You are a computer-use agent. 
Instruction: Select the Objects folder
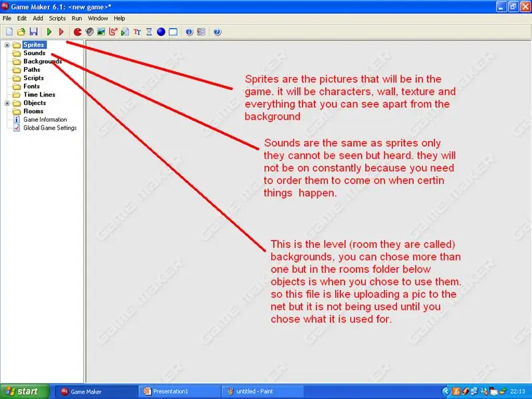[x=35, y=103]
